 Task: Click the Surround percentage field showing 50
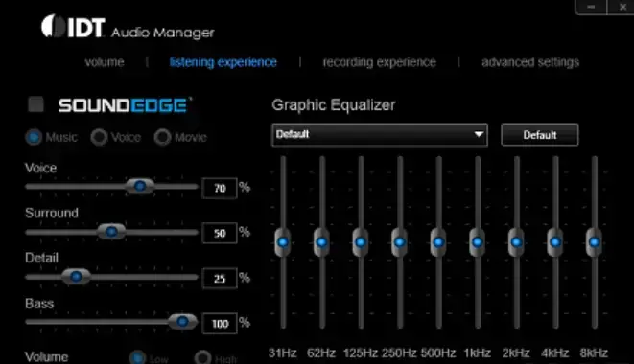point(220,233)
